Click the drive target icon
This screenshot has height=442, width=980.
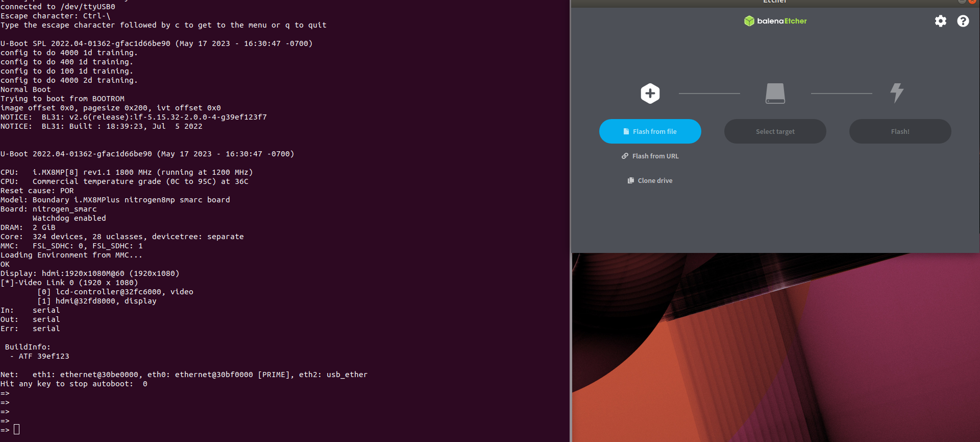[x=775, y=94]
